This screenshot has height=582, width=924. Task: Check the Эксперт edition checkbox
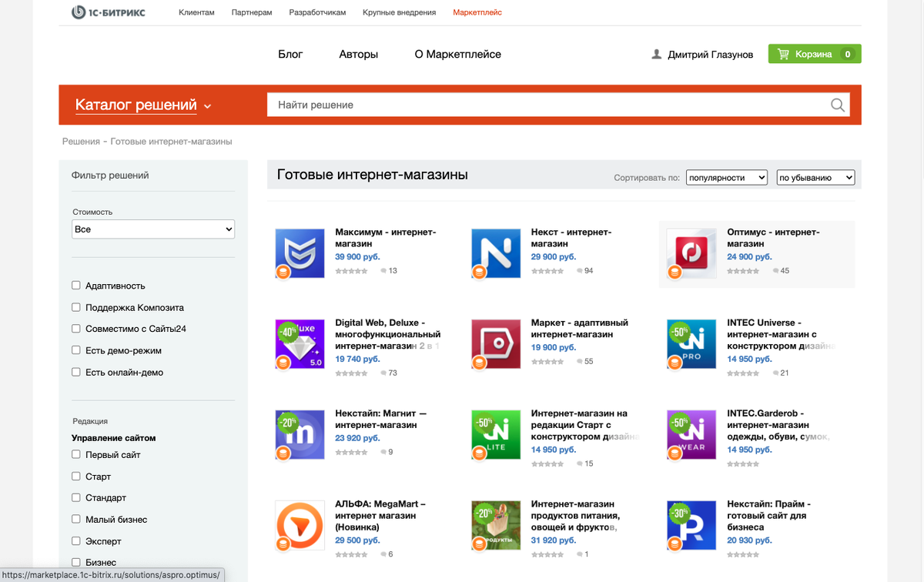tap(76, 541)
